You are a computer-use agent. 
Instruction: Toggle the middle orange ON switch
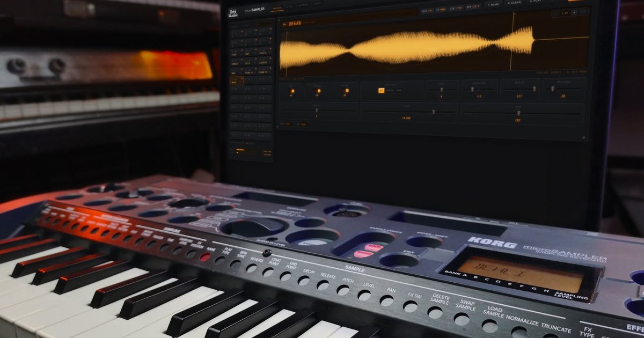pos(319,91)
